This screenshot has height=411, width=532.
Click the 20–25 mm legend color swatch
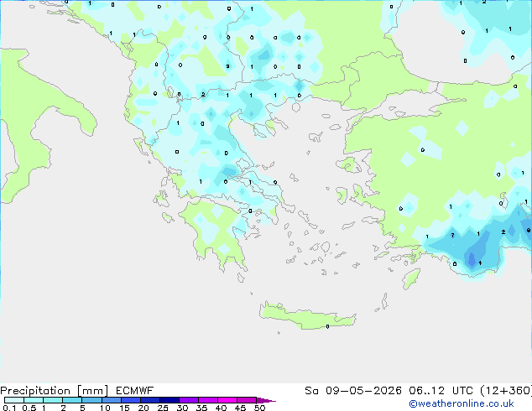click(x=150, y=400)
